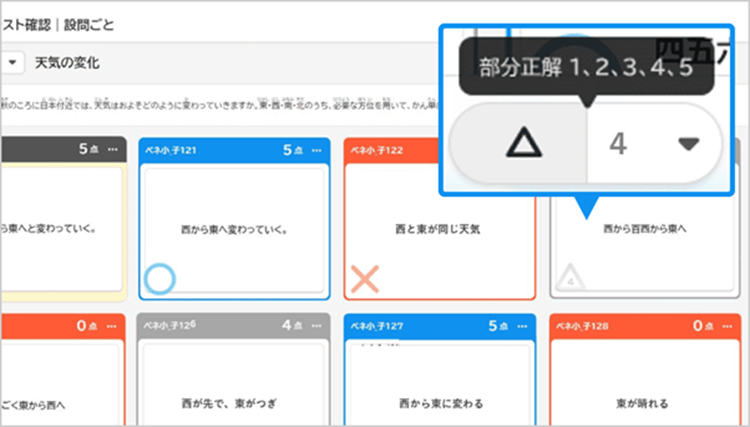The height and width of the screenshot is (427, 750).
Task: Open the three-dot menu on ベネ小子127 card
Action: [522, 325]
